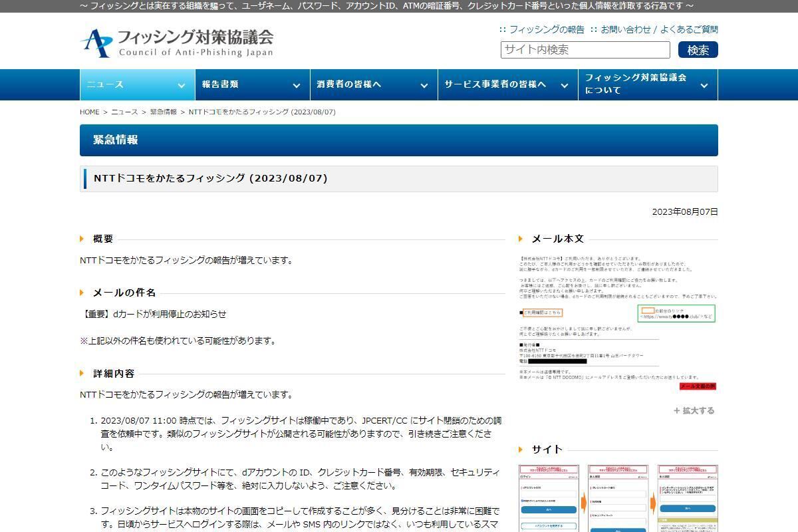Open the 報告書類 menu
This screenshot has height=532, width=798.
252,84
